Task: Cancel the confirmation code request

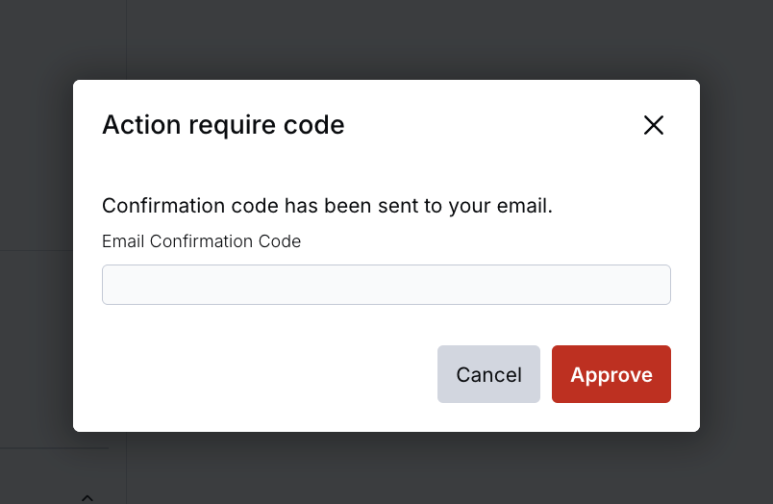Action: pyautogui.click(x=489, y=374)
